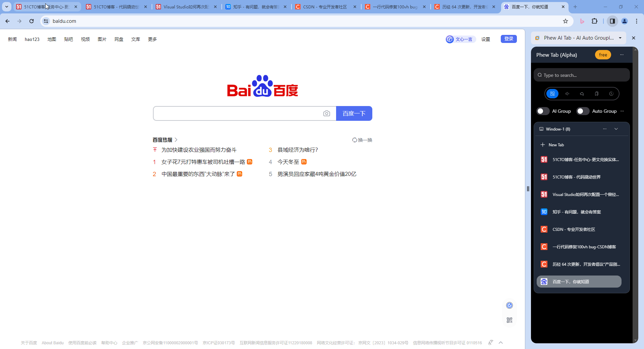Click inside the Phew Tab search field
644x349 pixels.
click(581, 75)
